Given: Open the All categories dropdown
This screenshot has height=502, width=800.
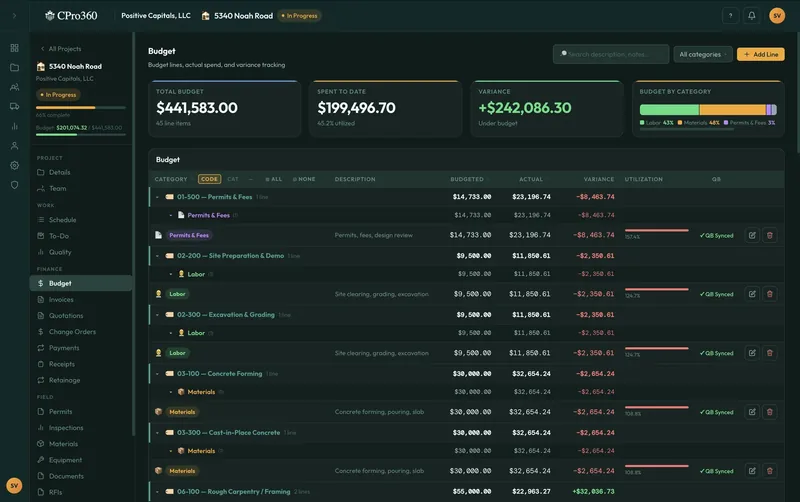Looking at the screenshot, I should click(703, 54).
